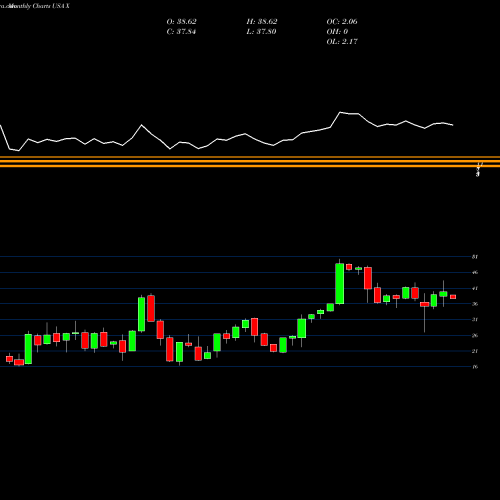Select the low price value 'L: 37.80'

pyautogui.click(x=261, y=32)
